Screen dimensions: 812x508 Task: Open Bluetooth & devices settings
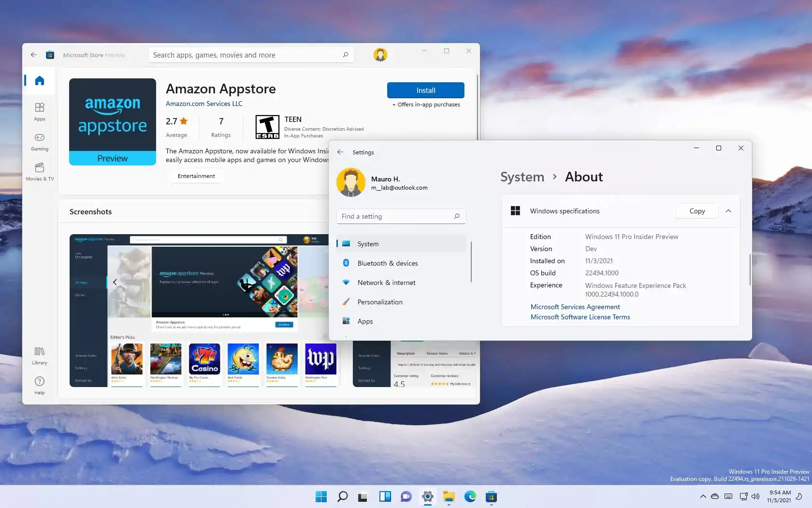click(x=387, y=263)
